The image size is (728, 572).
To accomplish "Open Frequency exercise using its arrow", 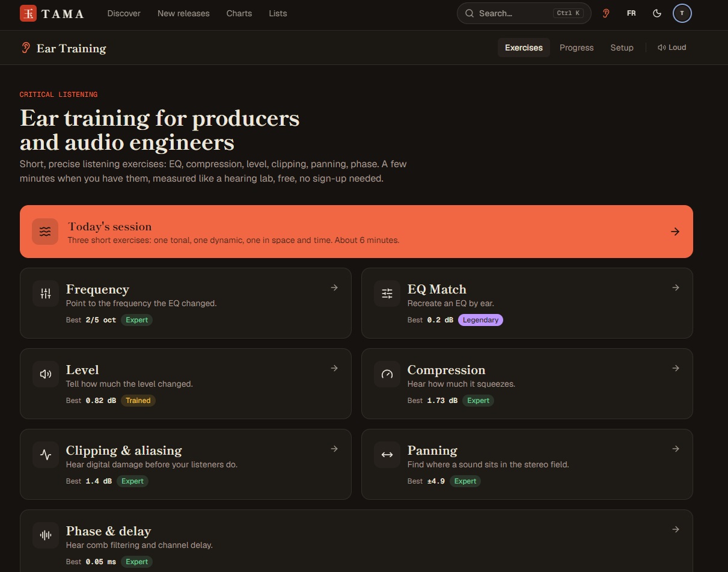I will tap(334, 288).
